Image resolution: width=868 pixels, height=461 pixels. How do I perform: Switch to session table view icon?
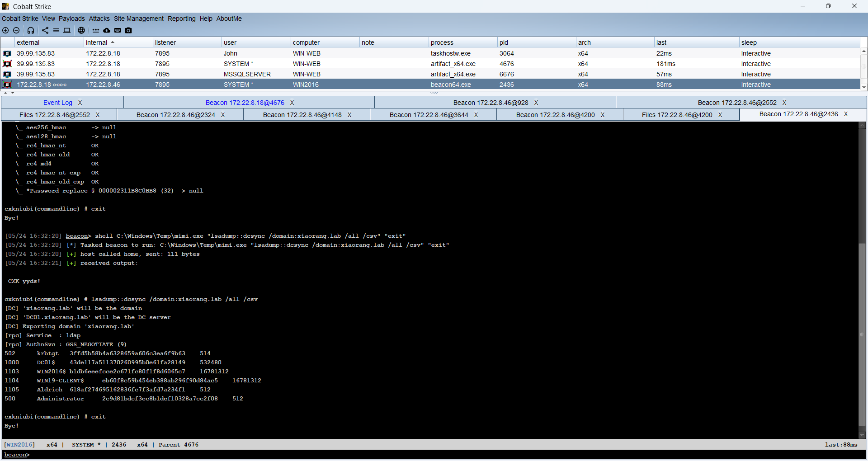(x=56, y=30)
